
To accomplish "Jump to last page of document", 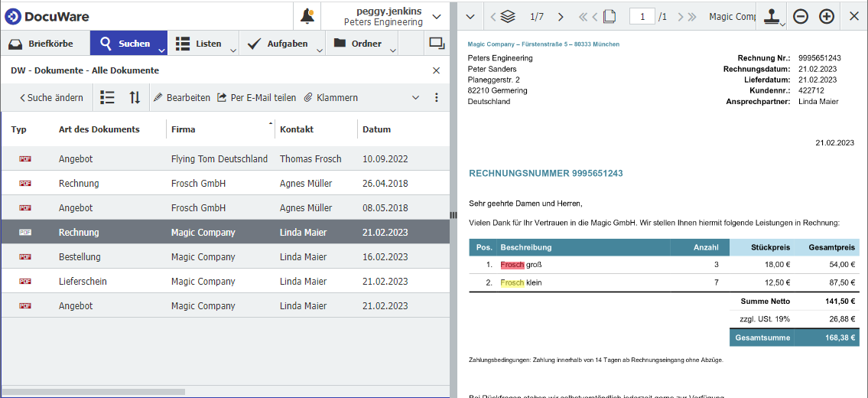I will (x=691, y=17).
